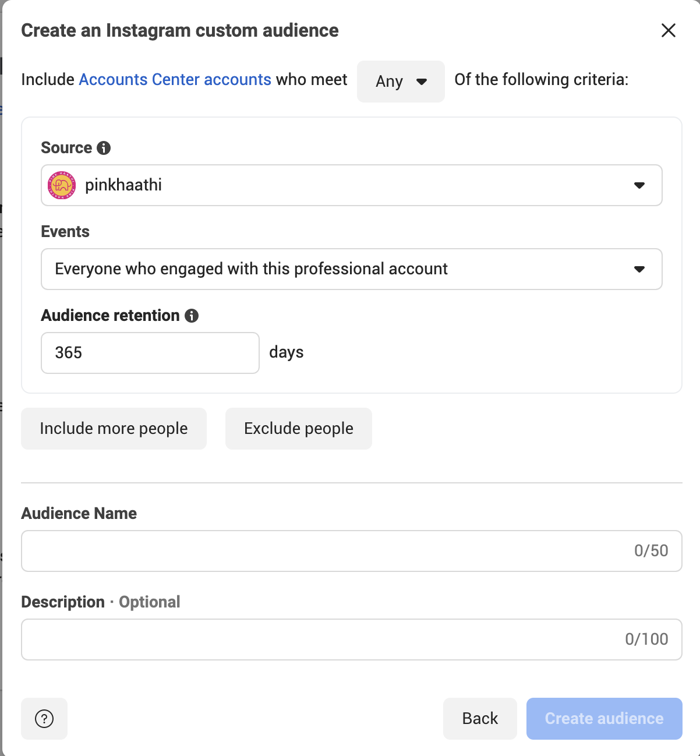Open the help question mark button
This screenshot has width=700, height=756.
[x=44, y=719]
